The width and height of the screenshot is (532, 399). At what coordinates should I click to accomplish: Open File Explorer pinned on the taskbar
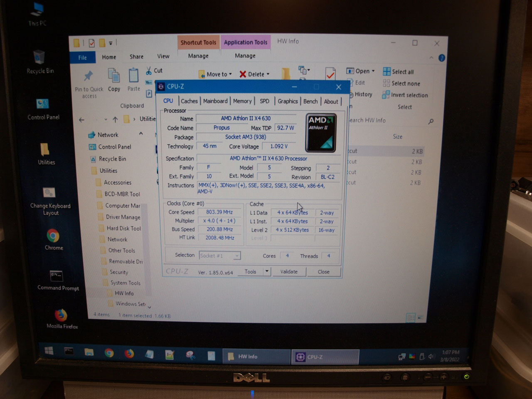point(89,352)
